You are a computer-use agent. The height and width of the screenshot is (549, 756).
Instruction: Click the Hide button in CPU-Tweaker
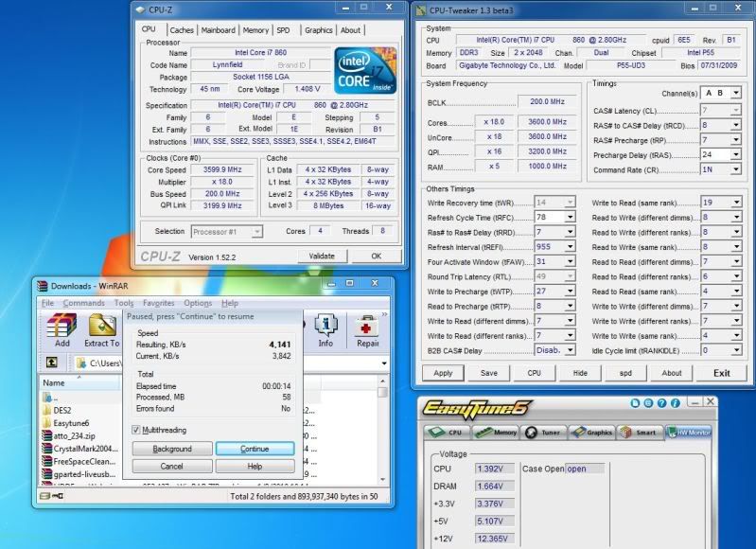pos(580,373)
